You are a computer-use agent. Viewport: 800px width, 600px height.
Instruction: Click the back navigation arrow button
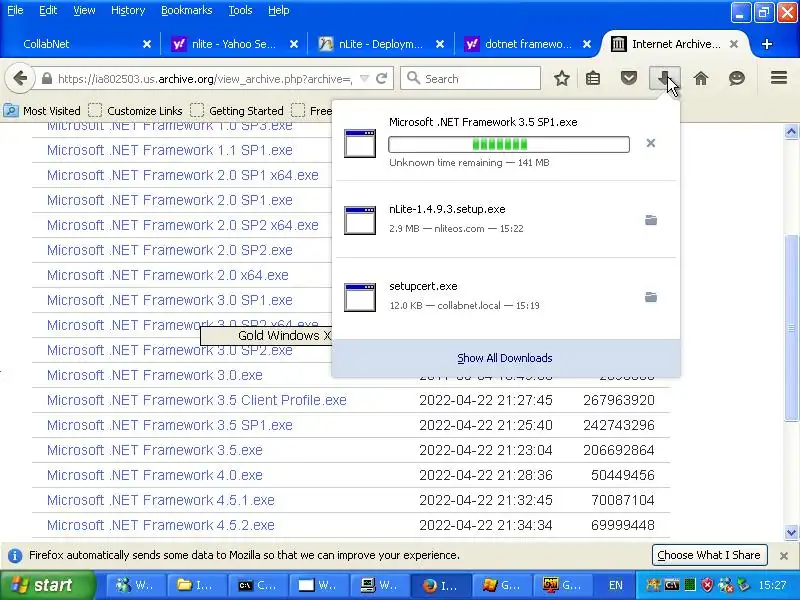(x=20, y=79)
